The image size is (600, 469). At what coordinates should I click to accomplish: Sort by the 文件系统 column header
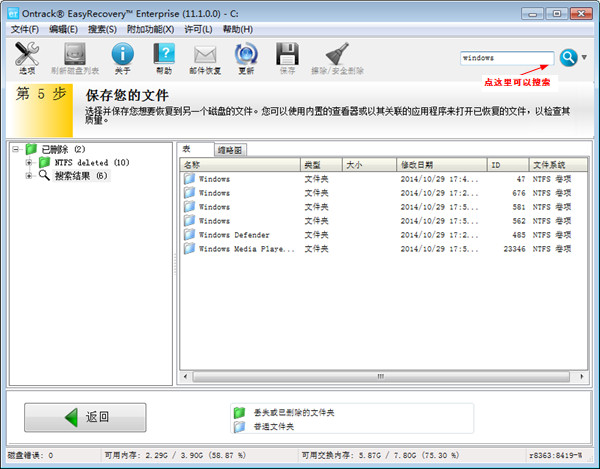pyautogui.click(x=558, y=165)
